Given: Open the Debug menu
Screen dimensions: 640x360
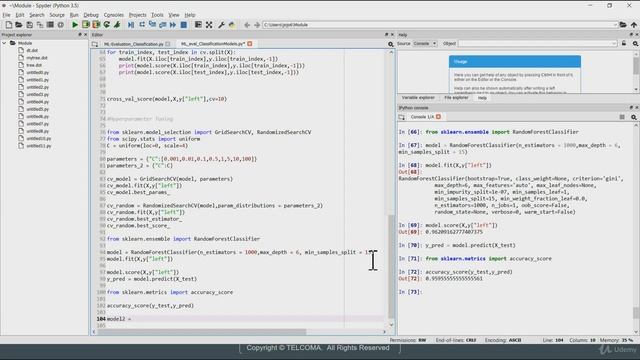Looking at the screenshot, I should pyautogui.click(x=91, y=15).
